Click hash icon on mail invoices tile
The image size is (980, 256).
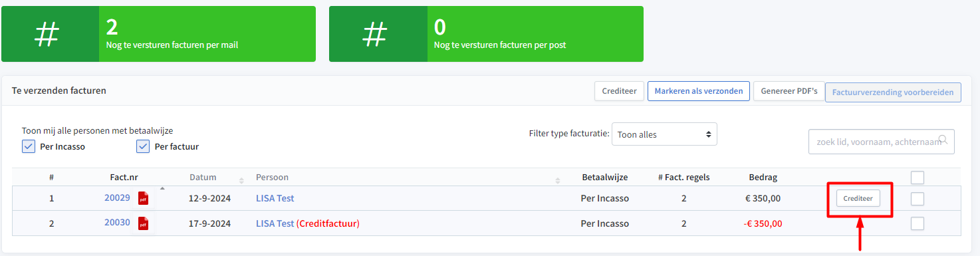(47, 34)
